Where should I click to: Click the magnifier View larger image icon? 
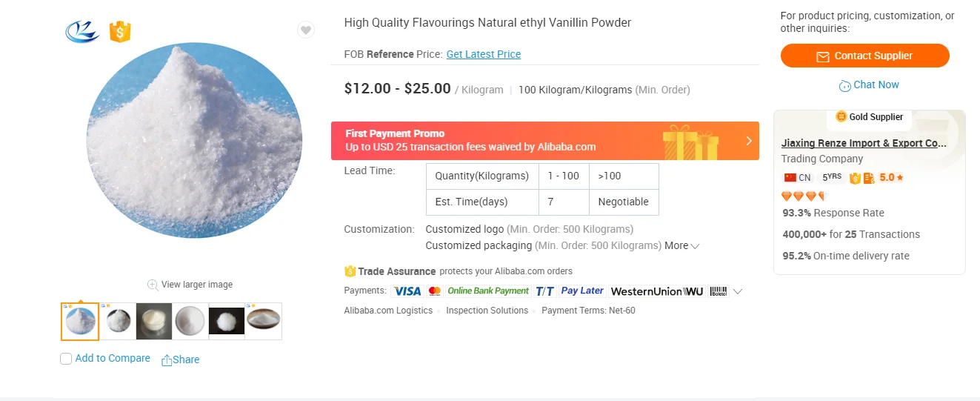click(x=153, y=285)
